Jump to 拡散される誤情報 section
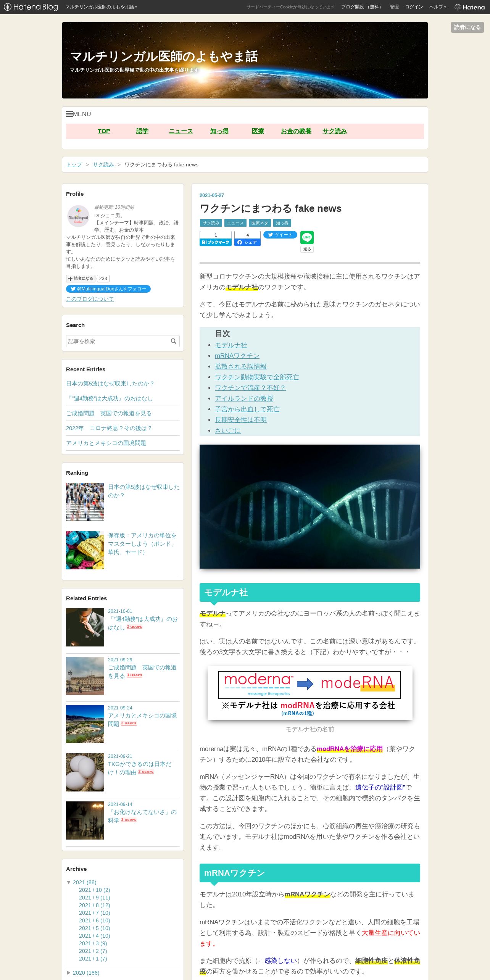The height and width of the screenshot is (980, 490). [241, 366]
